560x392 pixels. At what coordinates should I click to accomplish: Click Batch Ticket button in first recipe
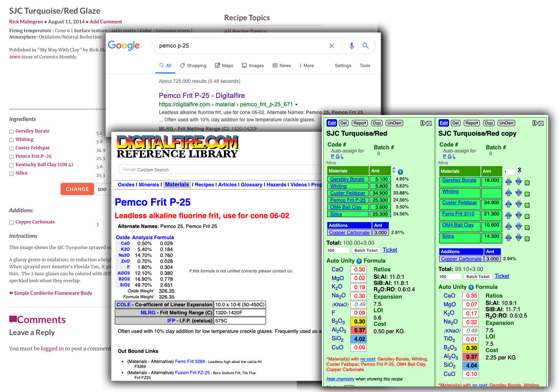[366, 250]
